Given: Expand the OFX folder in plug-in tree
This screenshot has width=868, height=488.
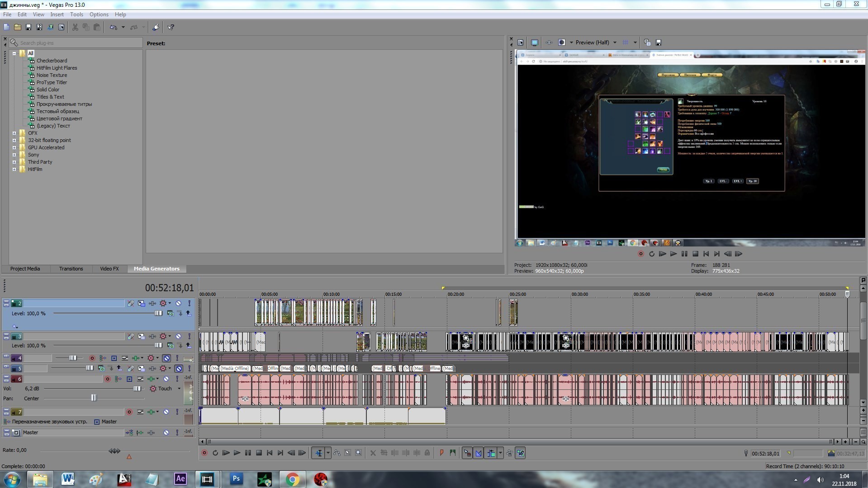Looking at the screenshot, I should [14, 133].
